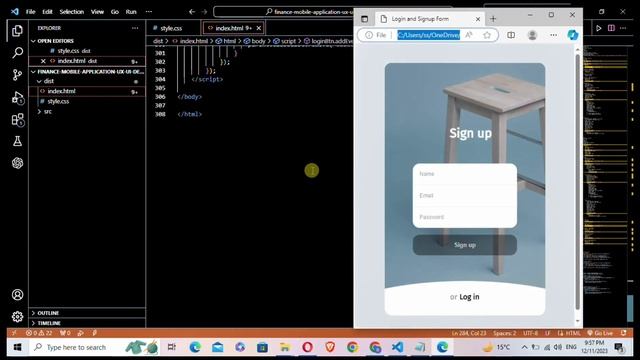Open Run and Debug view

[x=17, y=98]
